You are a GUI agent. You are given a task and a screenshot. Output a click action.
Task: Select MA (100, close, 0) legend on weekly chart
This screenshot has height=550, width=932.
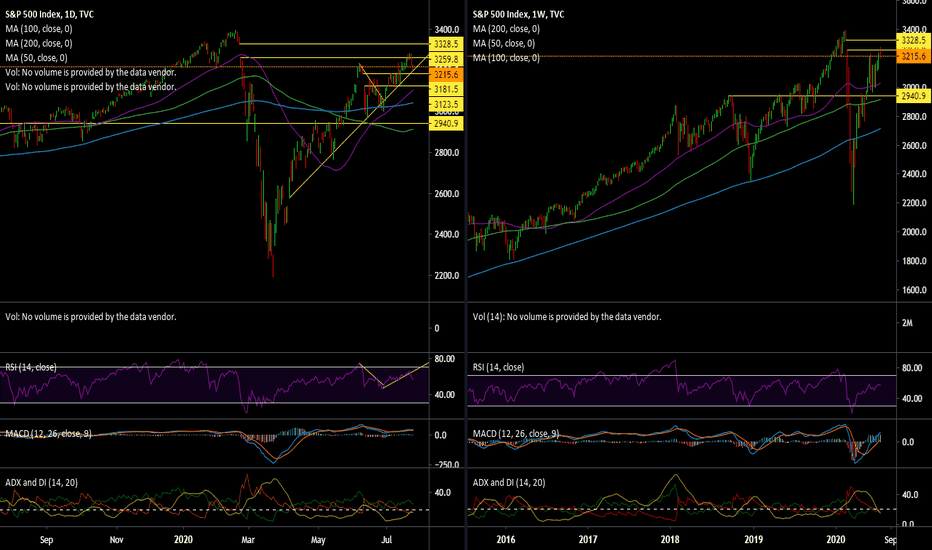(506, 58)
